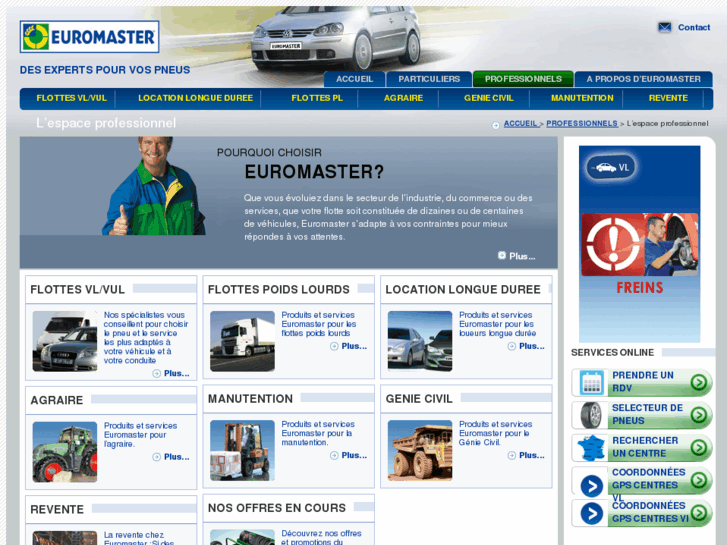
Task: Click the arrow icon beside Location Longue Duree Plus
Action: pyautogui.click(x=512, y=346)
